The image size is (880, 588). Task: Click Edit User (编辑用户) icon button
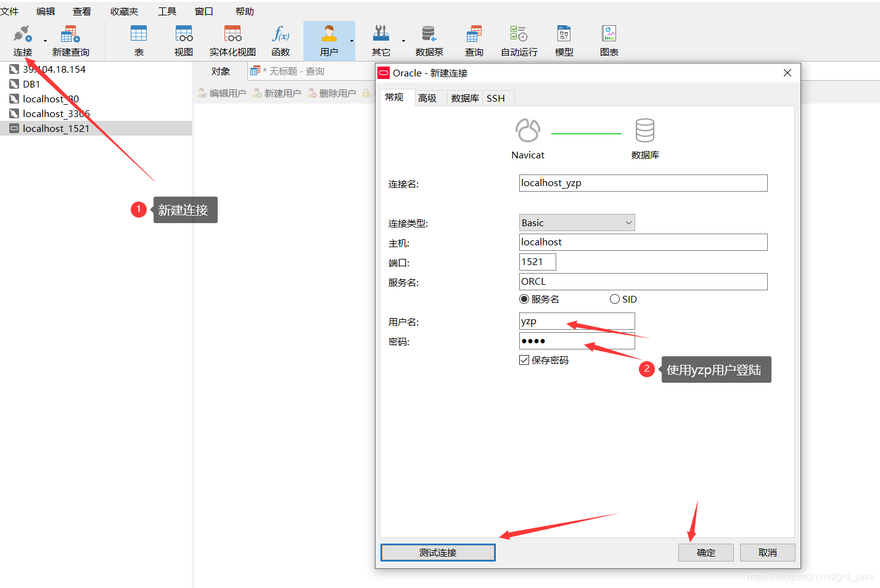pos(221,93)
